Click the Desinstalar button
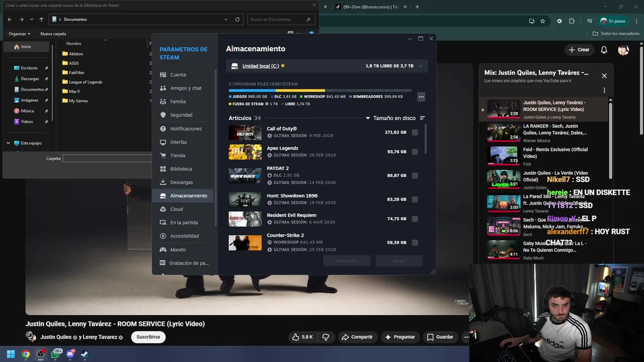The height and width of the screenshot is (362, 644). [347, 261]
